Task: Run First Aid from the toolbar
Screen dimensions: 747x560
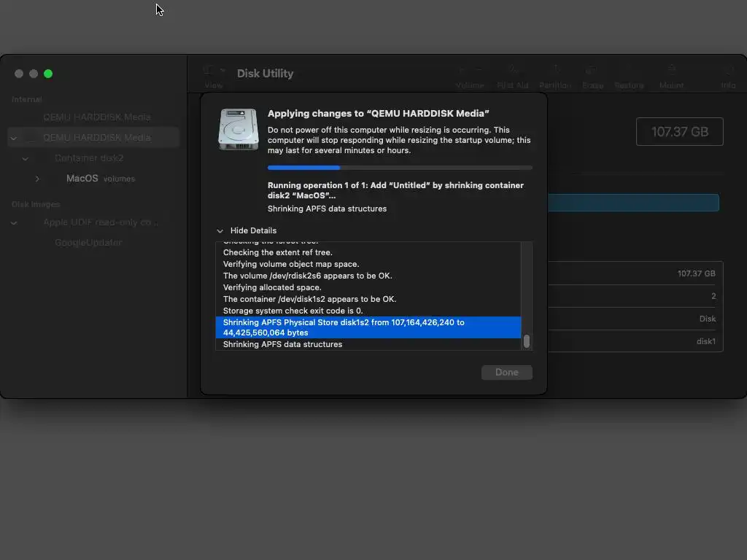Action: tap(513, 71)
